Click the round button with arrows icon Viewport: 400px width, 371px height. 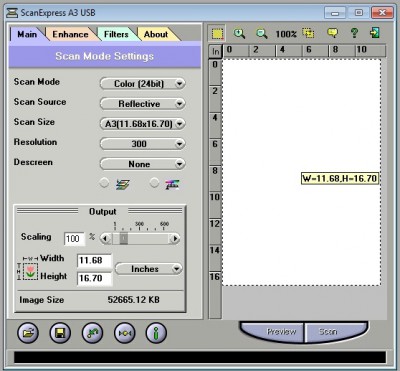click(125, 333)
